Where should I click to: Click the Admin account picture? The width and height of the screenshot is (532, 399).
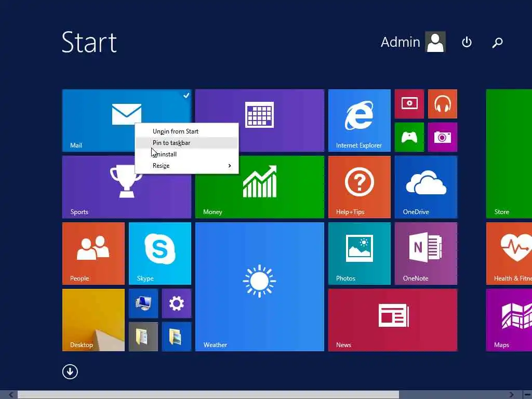tap(435, 42)
